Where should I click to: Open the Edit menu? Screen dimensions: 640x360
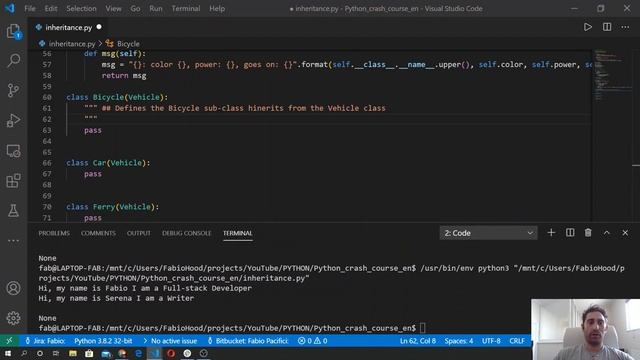pos(51,8)
